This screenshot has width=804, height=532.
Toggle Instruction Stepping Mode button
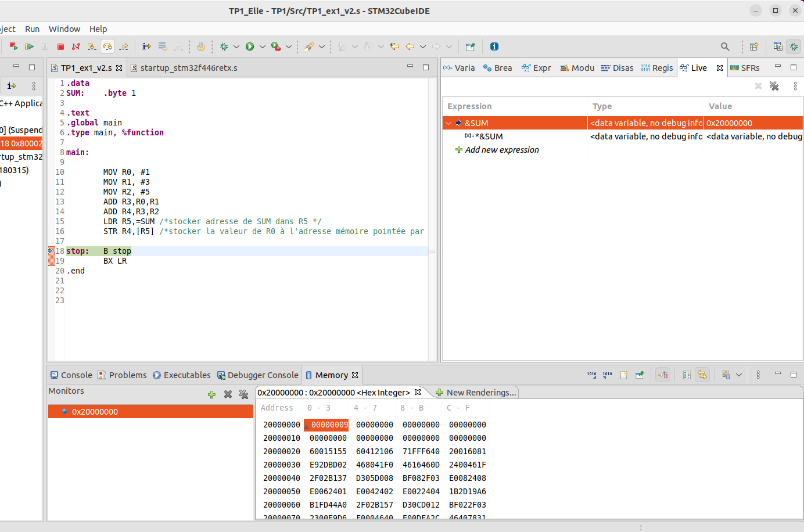click(x=146, y=46)
